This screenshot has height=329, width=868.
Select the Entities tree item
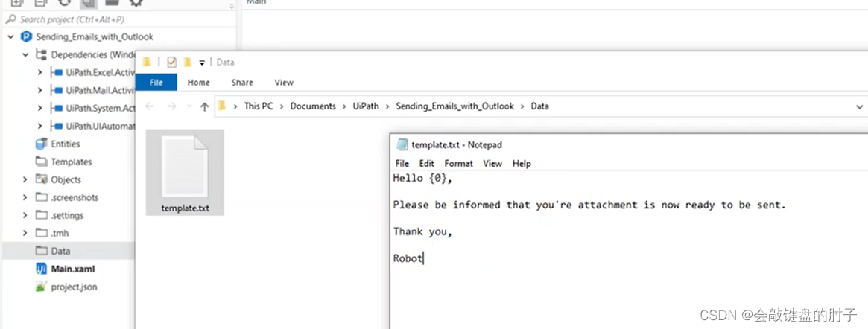66,144
